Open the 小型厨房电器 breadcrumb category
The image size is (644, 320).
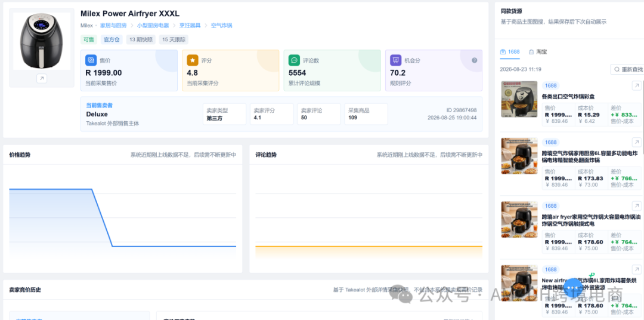pyautogui.click(x=153, y=26)
